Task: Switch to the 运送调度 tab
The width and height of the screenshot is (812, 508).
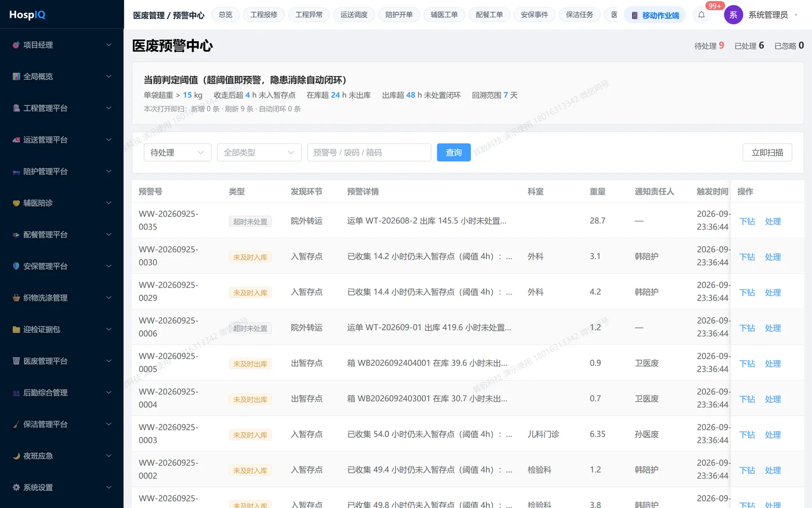Action: (x=354, y=15)
